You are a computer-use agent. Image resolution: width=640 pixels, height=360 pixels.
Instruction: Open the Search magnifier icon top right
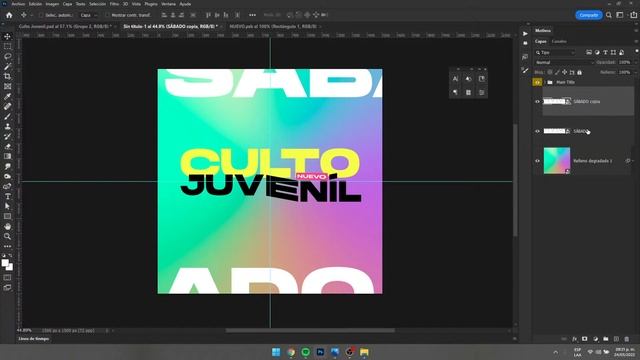pyautogui.click(x=609, y=15)
